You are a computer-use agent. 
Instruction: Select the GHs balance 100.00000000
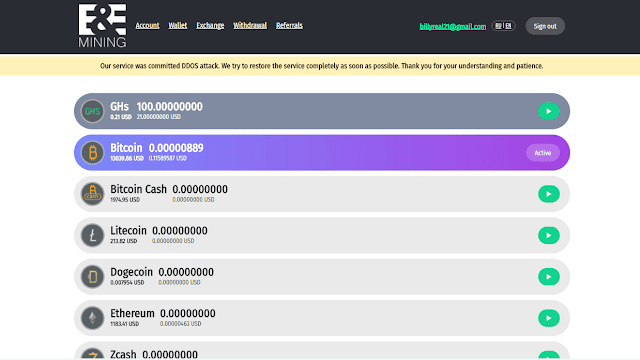tap(169, 107)
